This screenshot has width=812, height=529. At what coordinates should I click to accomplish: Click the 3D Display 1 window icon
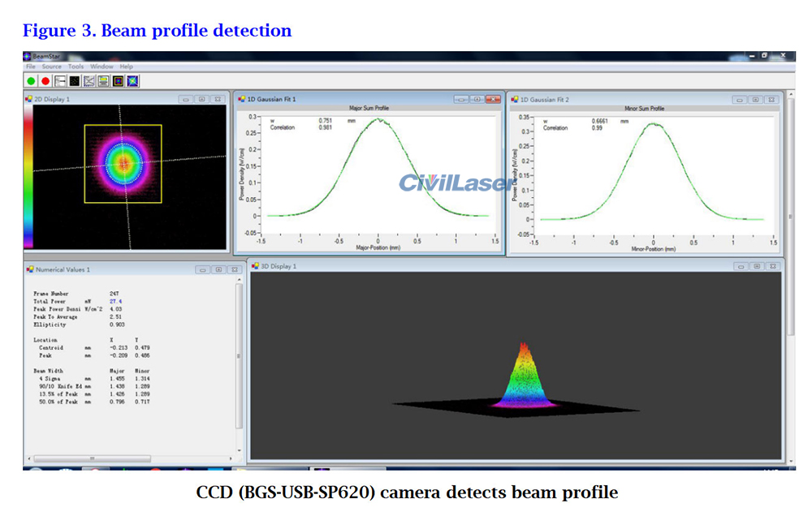[x=254, y=266]
